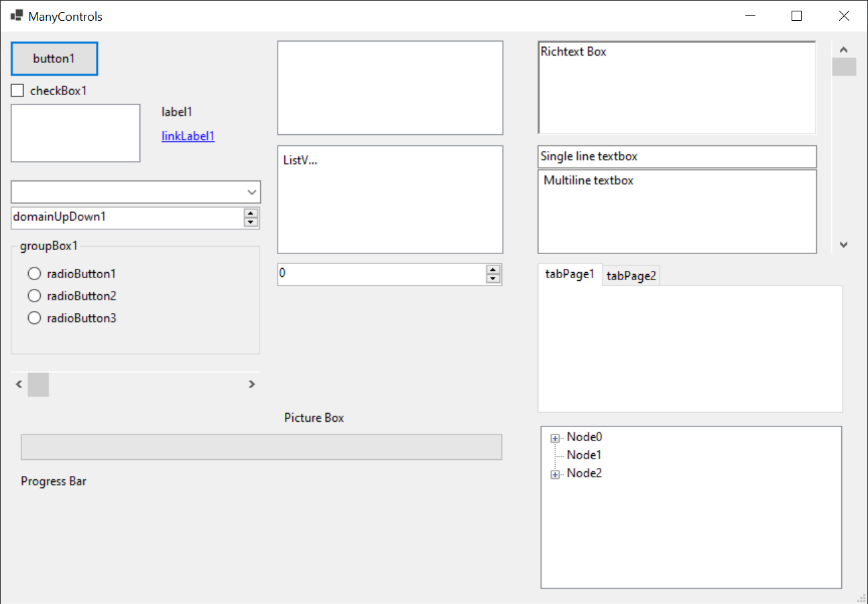
Task: Click the progress bar
Action: pos(261,447)
